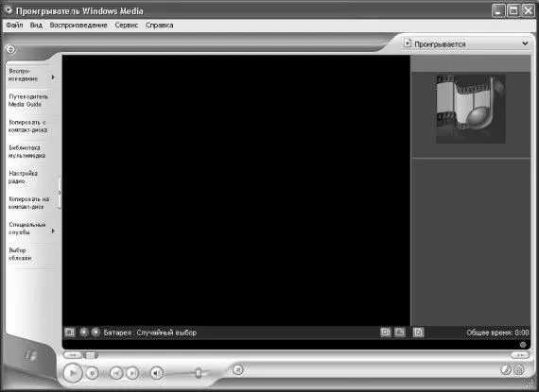Open 'Копировать на компакт-диск' tab

click(29, 203)
